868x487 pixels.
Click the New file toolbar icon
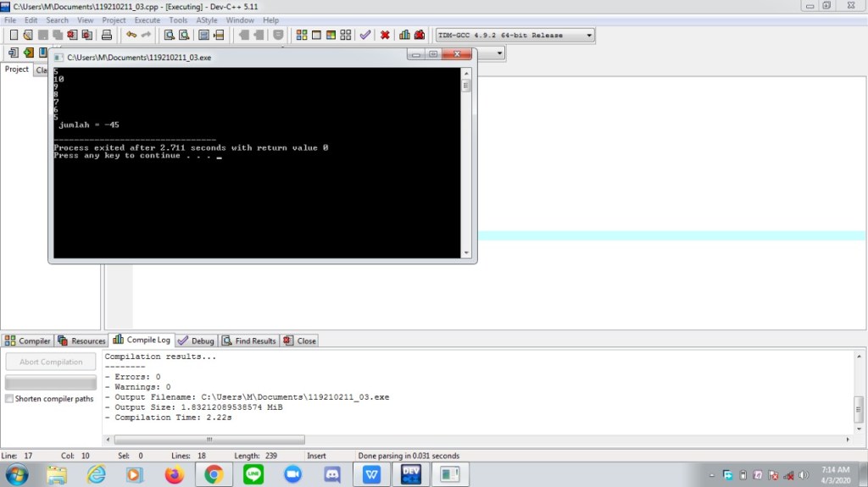(14, 36)
